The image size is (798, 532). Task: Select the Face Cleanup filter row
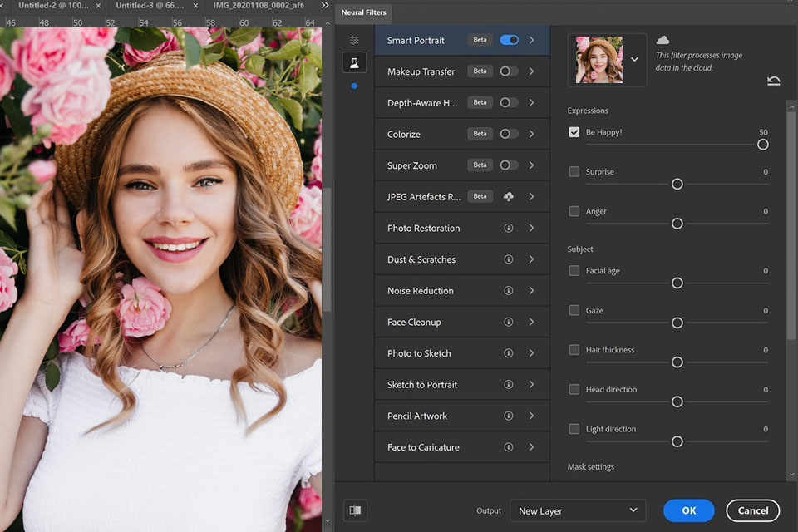[x=462, y=323]
